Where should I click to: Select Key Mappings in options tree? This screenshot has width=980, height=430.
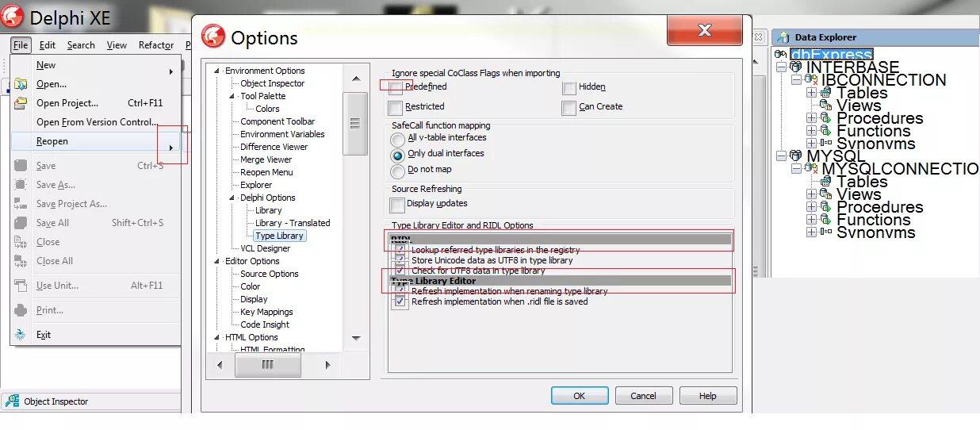point(266,312)
